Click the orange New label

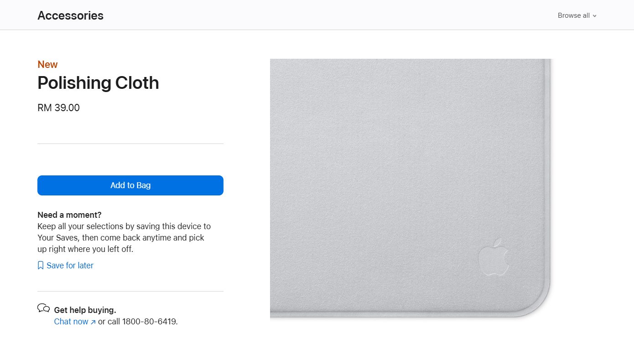47,64
